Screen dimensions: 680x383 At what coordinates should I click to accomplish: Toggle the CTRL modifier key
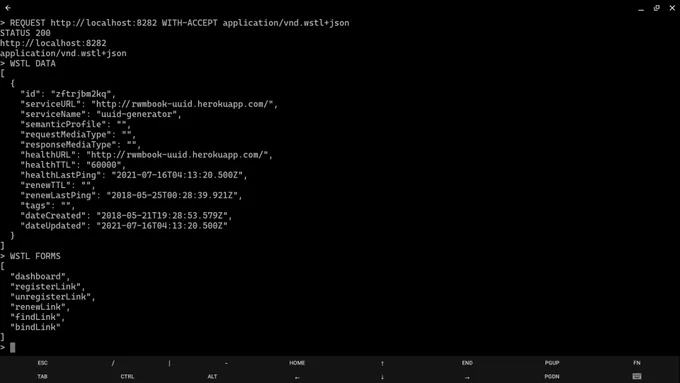click(x=127, y=376)
